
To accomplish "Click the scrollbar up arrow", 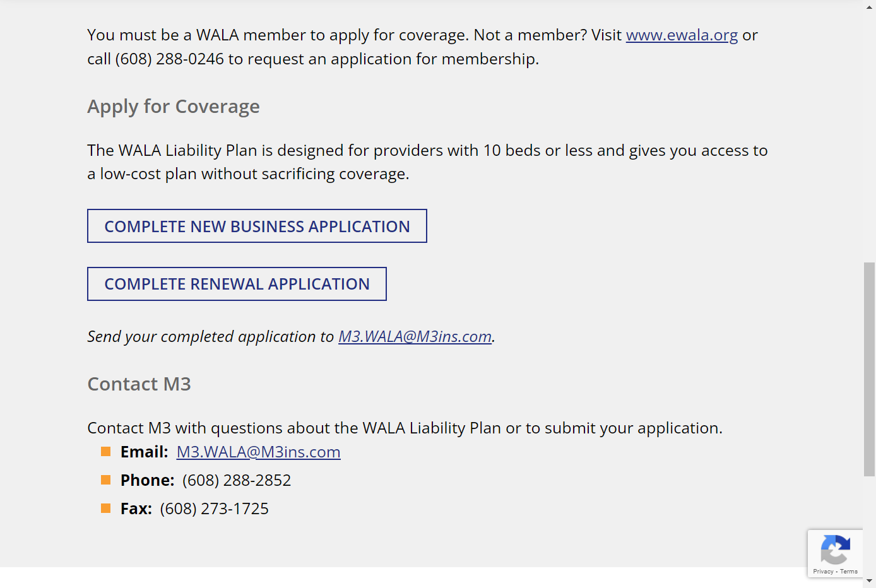I will click(870, 6).
